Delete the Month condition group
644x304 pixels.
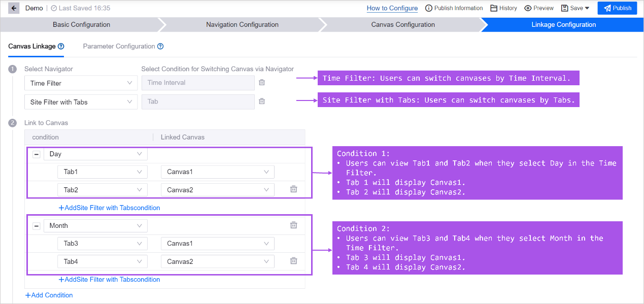[293, 225]
